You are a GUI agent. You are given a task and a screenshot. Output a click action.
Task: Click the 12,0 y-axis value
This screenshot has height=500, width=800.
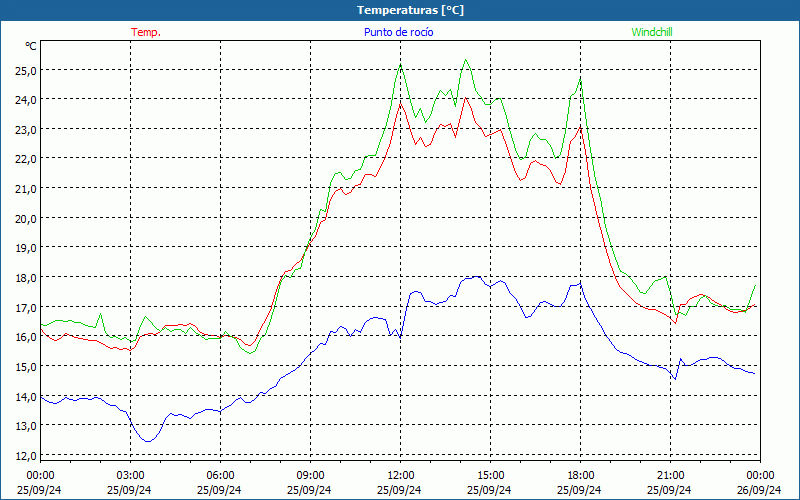(26, 455)
